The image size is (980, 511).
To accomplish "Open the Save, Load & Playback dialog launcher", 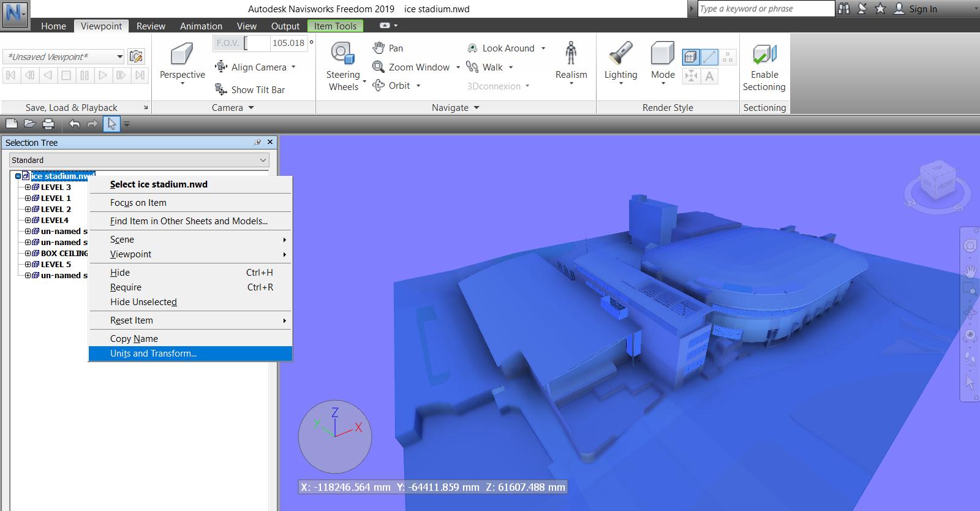I will coord(146,108).
